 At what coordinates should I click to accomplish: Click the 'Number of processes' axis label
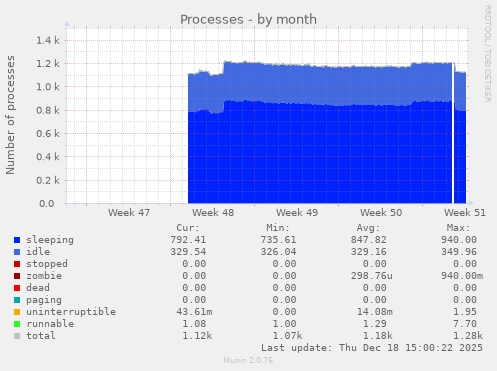coord(10,115)
